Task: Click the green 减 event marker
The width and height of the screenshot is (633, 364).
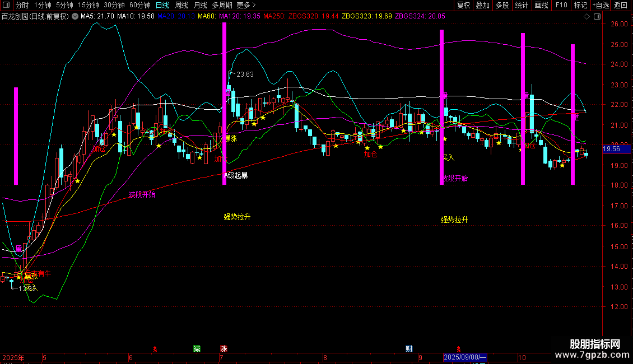Action: click(197, 349)
